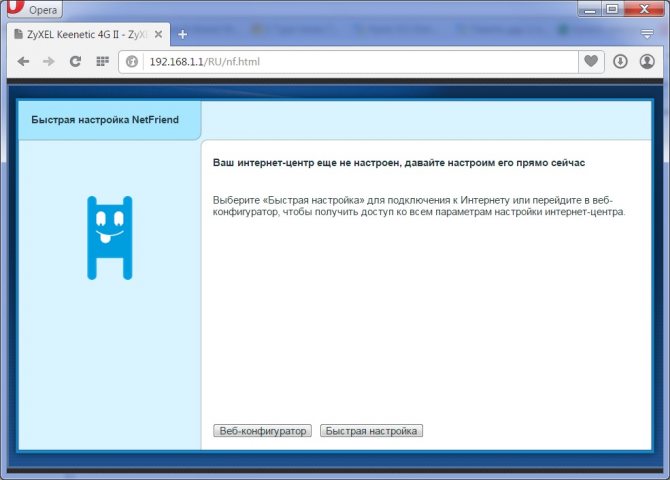
Task: Minimize the Opera window
Action: pyautogui.click(x=590, y=9)
